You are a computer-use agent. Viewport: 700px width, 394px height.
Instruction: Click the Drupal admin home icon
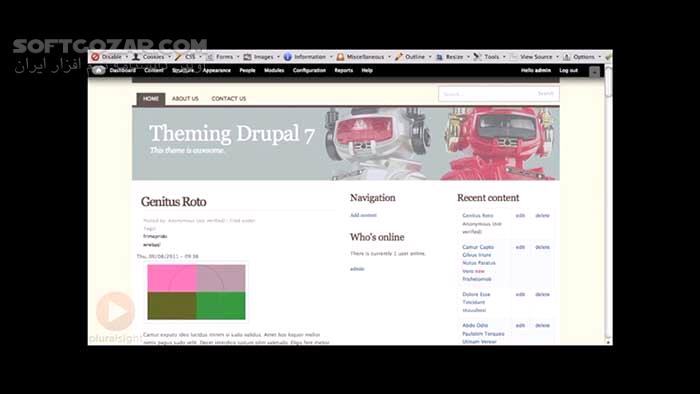[98, 70]
